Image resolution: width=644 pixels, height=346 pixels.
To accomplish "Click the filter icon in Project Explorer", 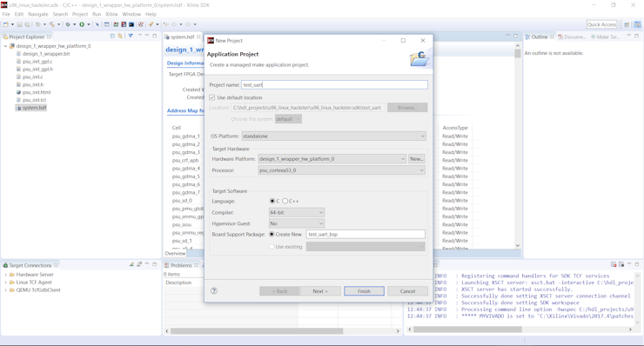I will (131, 37).
